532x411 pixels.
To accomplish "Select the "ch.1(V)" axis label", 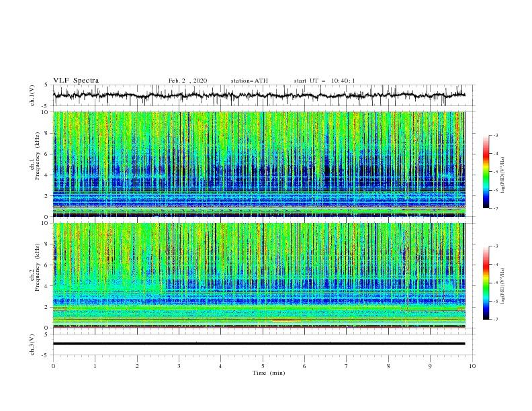I will click(x=32, y=95).
